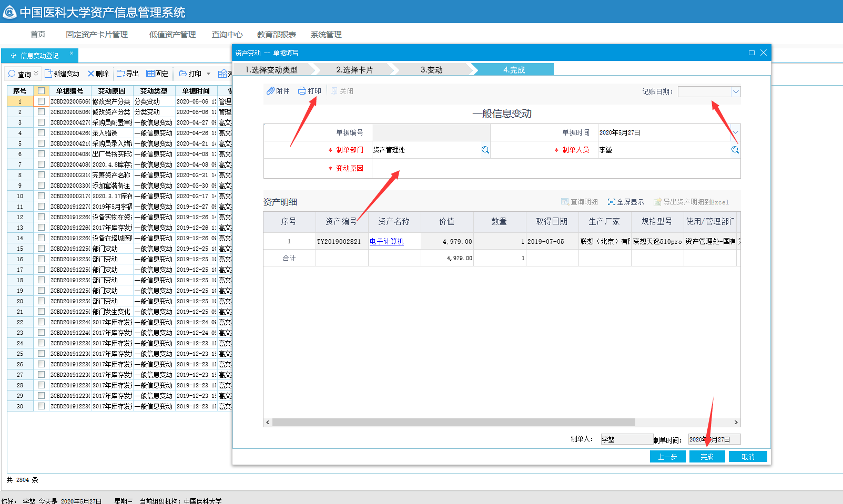The height and width of the screenshot is (504, 843).
Task: Click the 附件 attachment paperclip icon
Action: tap(270, 91)
